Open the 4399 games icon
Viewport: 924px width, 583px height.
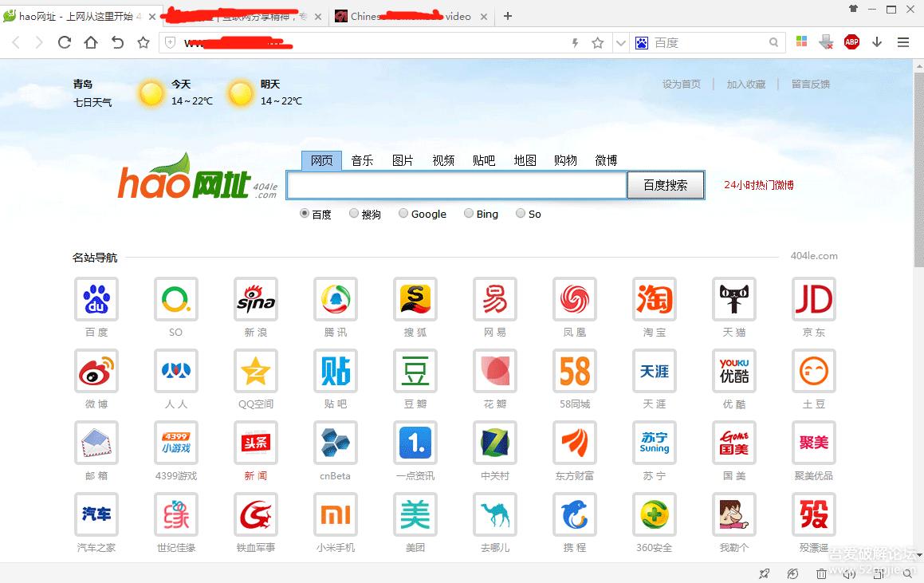coord(176,443)
